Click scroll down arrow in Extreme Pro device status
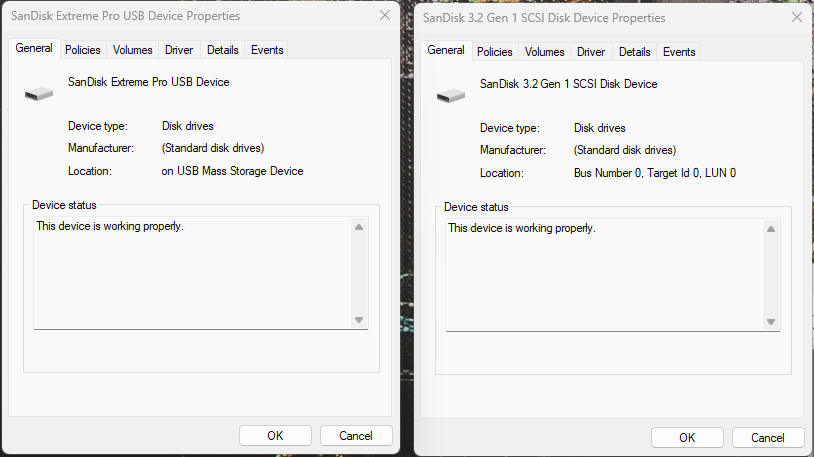Image resolution: width=814 pixels, height=457 pixels. click(x=359, y=320)
